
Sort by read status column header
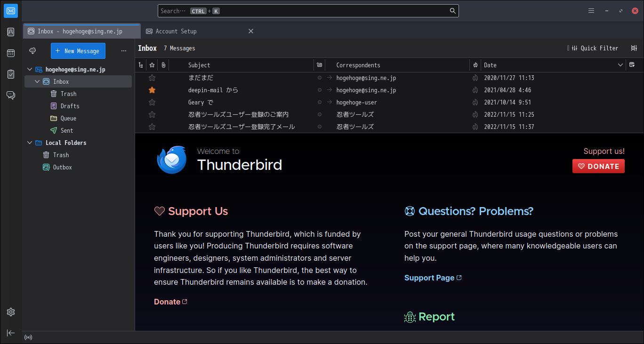pyautogui.click(x=320, y=65)
